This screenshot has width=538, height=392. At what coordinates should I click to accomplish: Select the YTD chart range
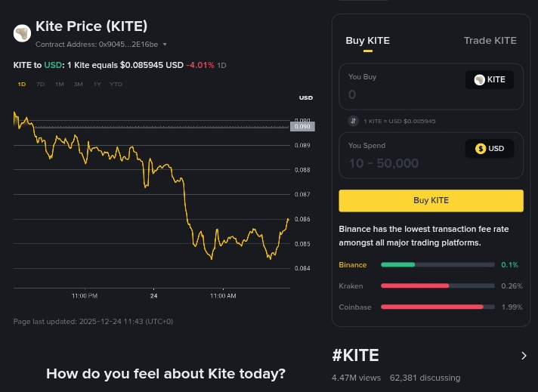point(116,84)
